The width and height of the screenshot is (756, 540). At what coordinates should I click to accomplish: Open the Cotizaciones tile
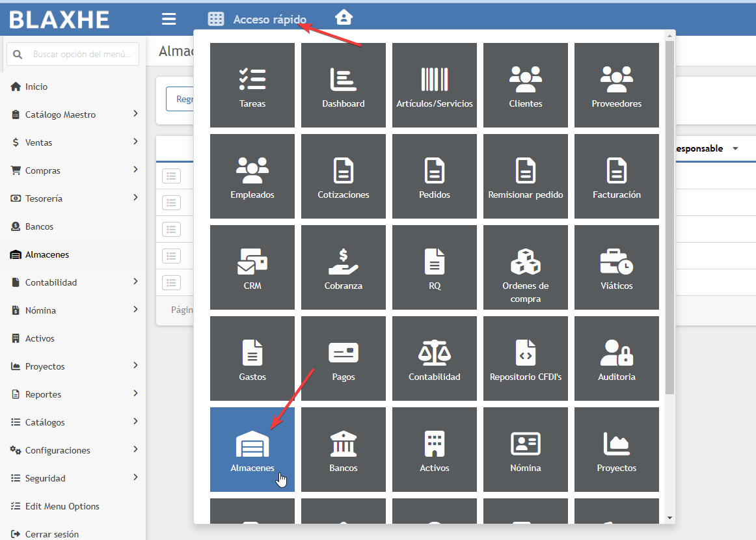pyautogui.click(x=344, y=176)
